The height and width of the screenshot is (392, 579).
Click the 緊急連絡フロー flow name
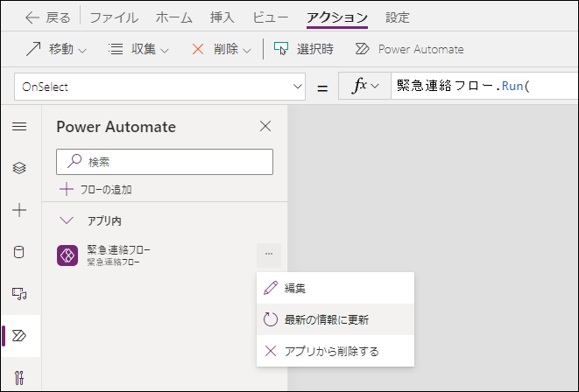tap(119, 249)
